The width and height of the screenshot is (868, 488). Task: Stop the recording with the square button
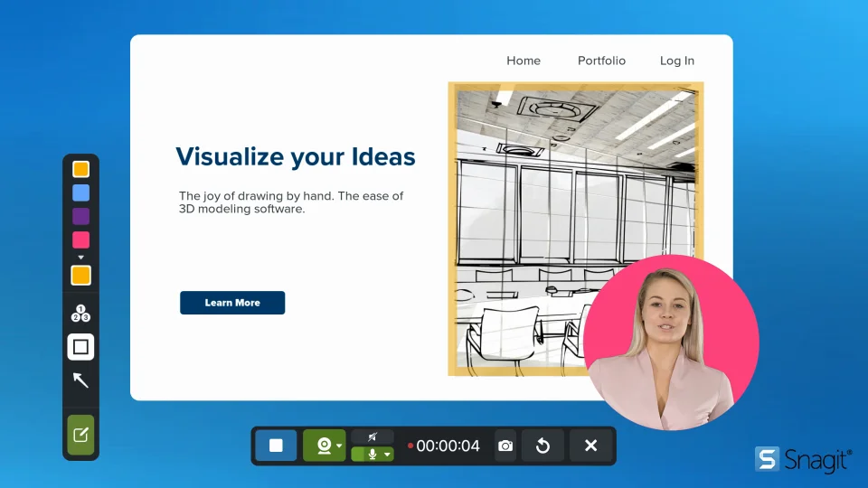[276, 446]
